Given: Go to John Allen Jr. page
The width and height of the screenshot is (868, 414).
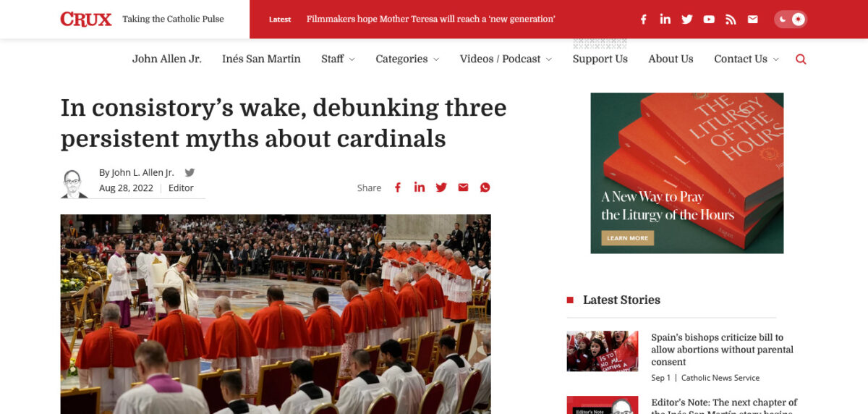Looking at the screenshot, I should tap(166, 59).
